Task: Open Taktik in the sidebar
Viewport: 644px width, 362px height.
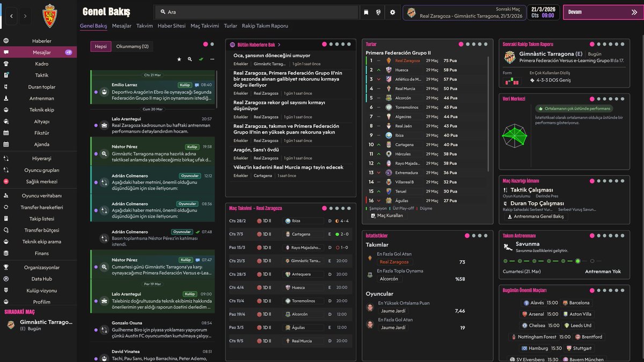Action: 41,75
